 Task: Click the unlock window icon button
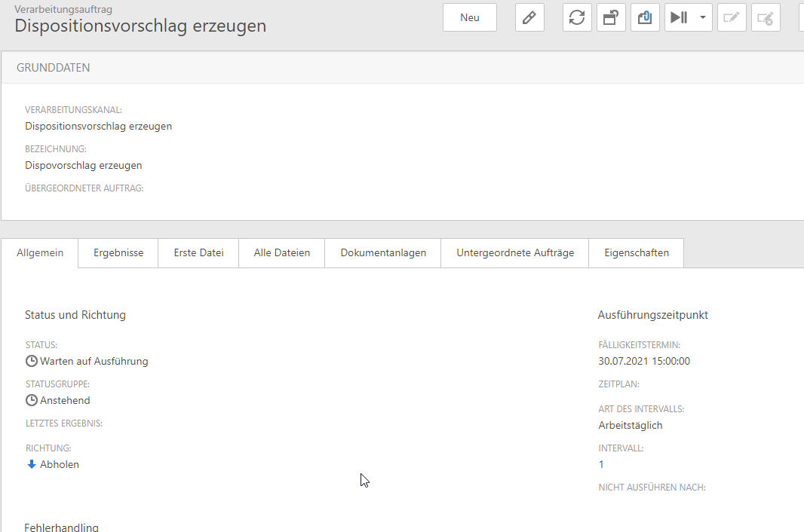pyautogui.click(x=611, y=17)
